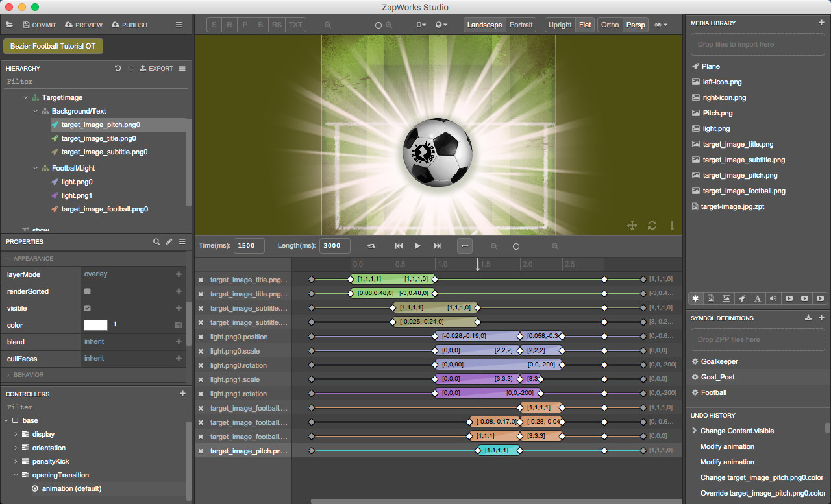Select the text media filter icon
The height and width of the screenshot is (504, 831).
pyautogui.click(x=758, y=298)
